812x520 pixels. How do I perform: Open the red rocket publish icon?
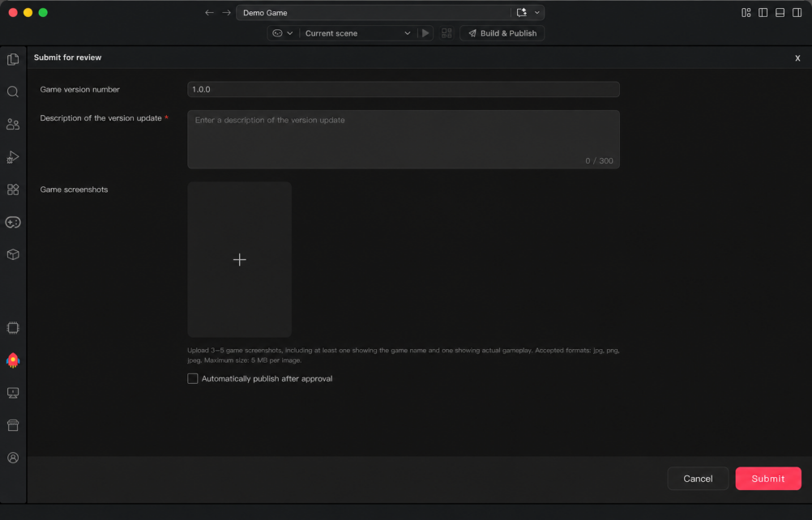13,360
